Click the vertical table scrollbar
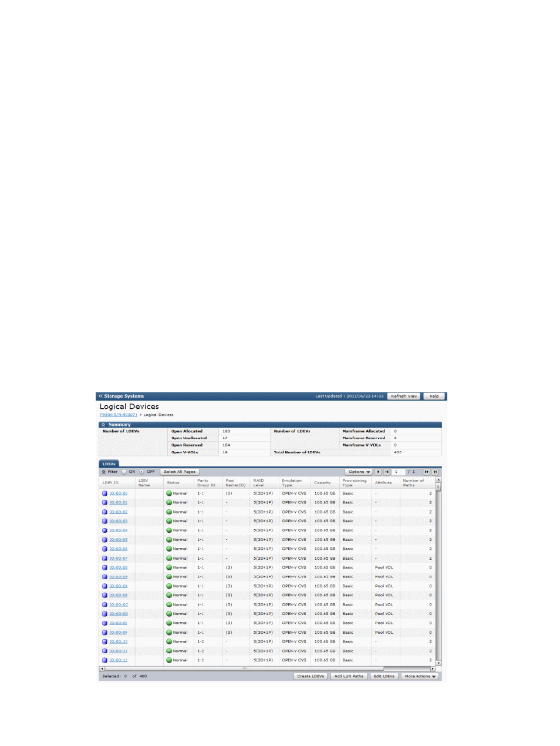The width and height of the screenshot is (560, 746). click(x=438, y=486)
